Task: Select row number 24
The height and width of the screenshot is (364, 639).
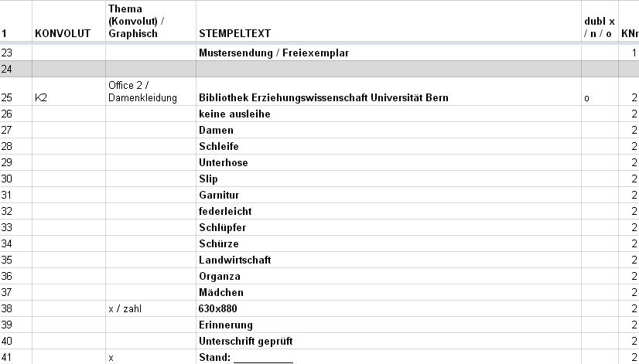Action: pos(16,69)
